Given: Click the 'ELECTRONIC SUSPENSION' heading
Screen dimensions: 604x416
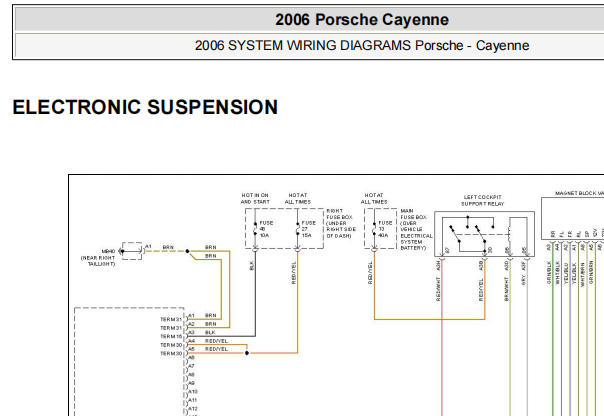Looking at the screenshot, I should (145, 107).
